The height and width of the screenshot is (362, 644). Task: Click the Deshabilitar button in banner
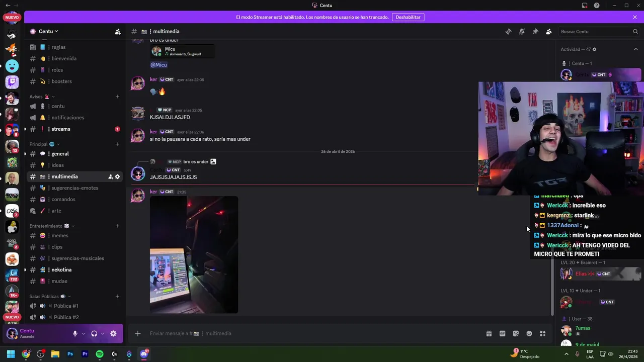pyautogui.click(x=408, y=17)
